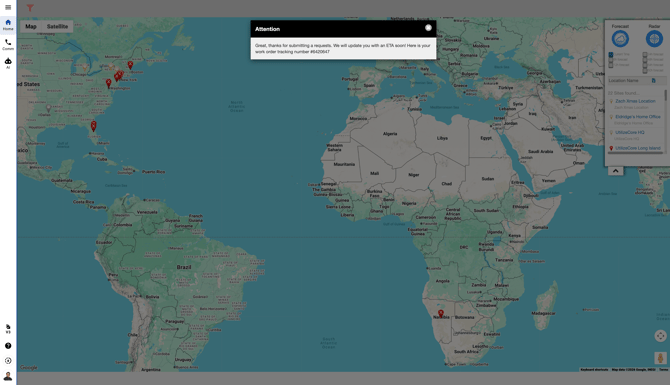Click the Terms link on the map
The width and height of the screenshot is (670, 385).
pos(663,370)
